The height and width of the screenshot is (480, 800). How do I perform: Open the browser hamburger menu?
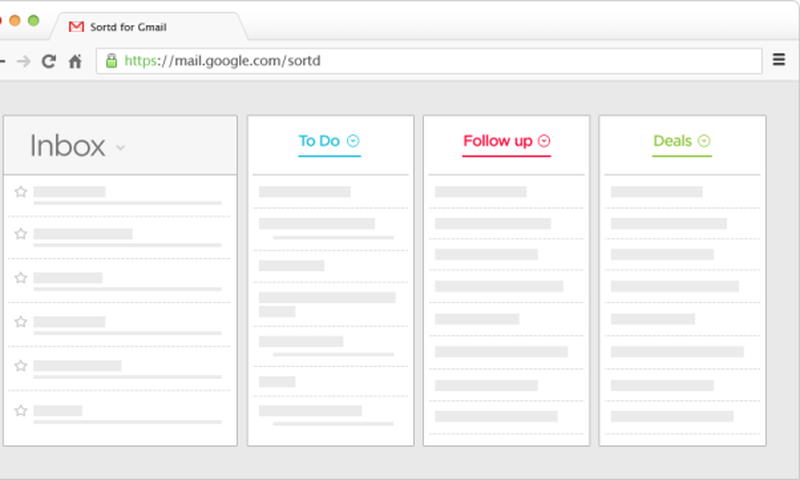(779, 60)
